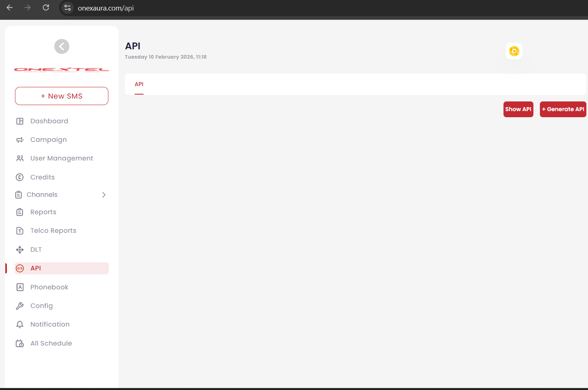Click the DLT arrows icon
The image size is (588, 390).
(x=20, y=250)
